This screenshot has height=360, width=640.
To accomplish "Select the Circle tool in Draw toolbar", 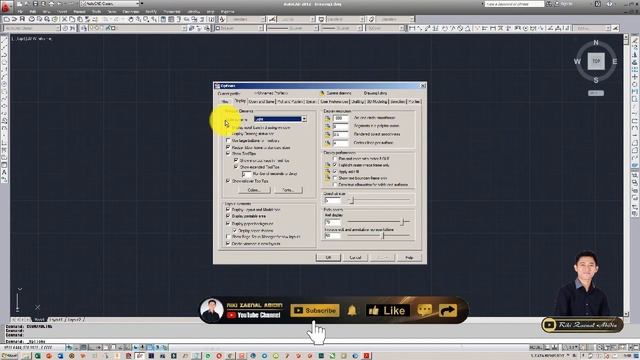I will (x=4, y=84).
